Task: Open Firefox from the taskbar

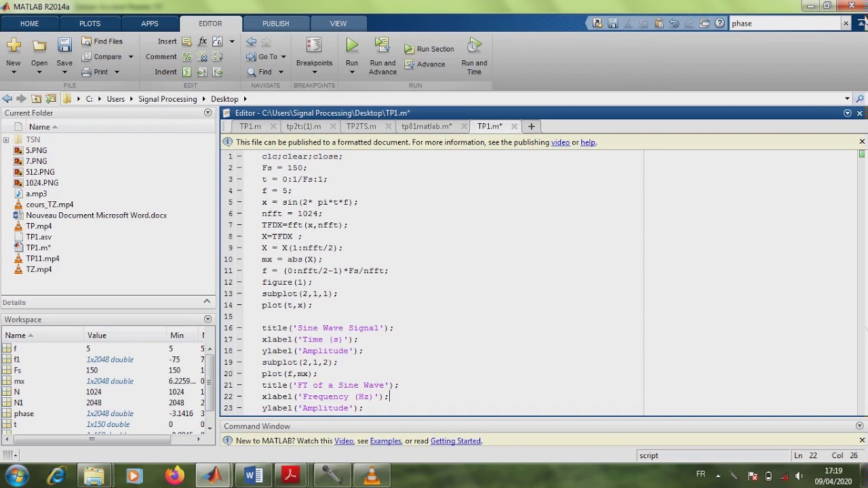Action: pyautogui.click(x=174, y=475)
